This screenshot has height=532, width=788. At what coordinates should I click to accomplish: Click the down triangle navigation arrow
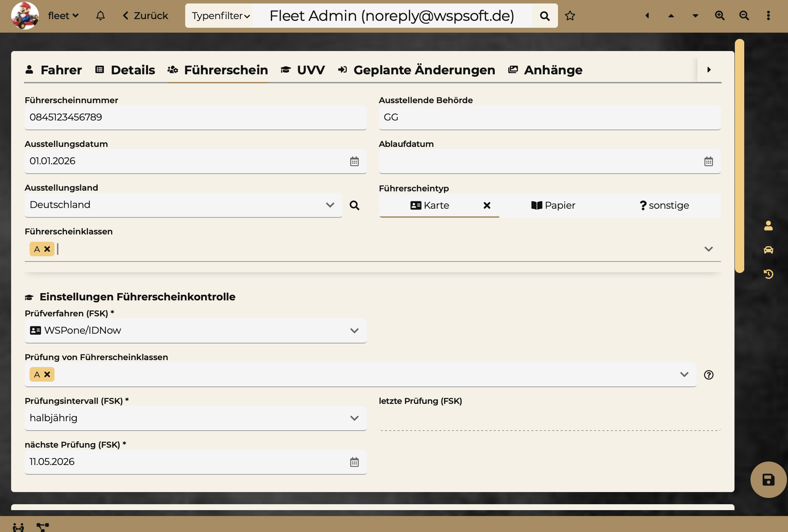695,16
